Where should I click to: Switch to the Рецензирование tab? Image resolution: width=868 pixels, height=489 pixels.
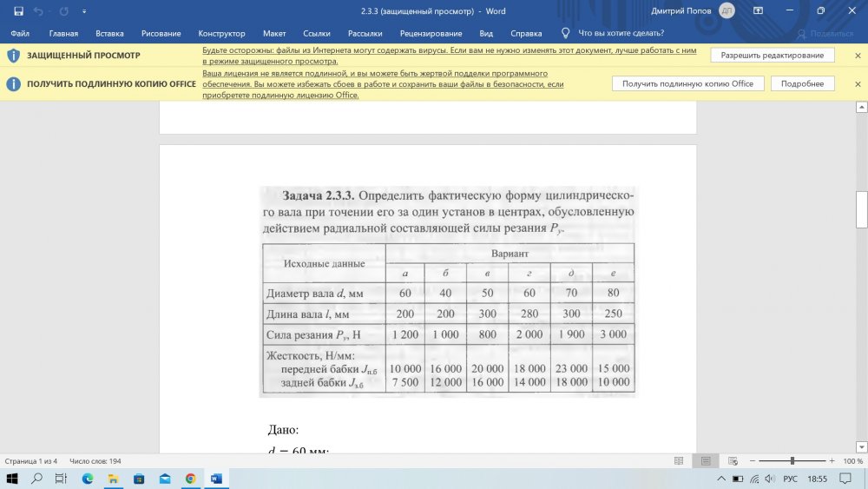pyautogui.click(x=429, y=33)
